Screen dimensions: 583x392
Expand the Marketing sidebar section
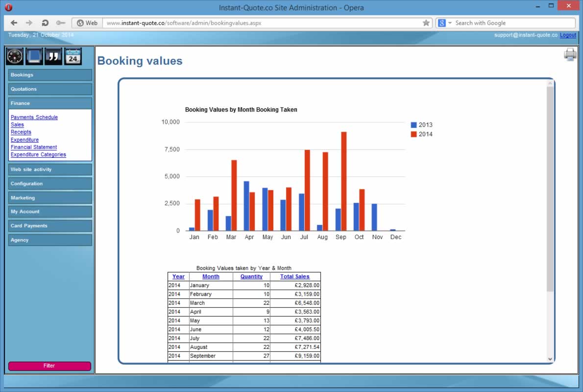click(50, 198)
